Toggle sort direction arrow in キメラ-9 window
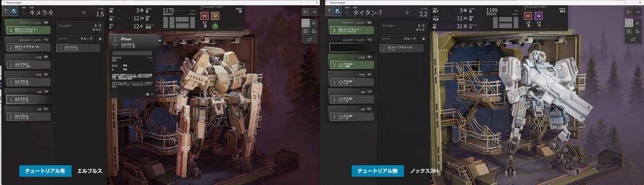 tap(100, 38)
